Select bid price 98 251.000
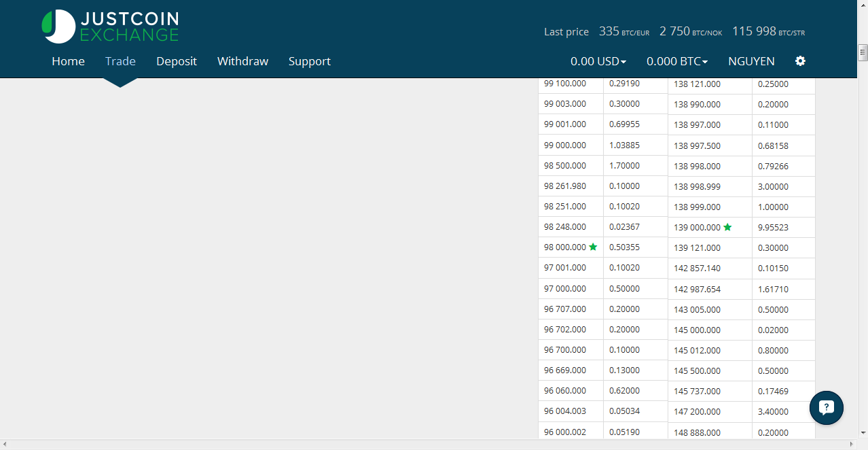 [565, 206]
